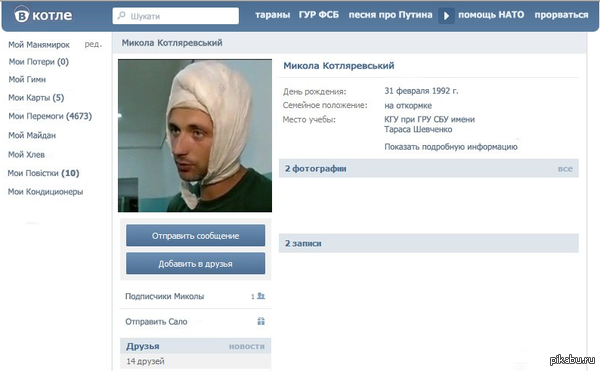Screen dimensions: 600x371
Task: Open все link in photos section
Action: tap(565, 169)
